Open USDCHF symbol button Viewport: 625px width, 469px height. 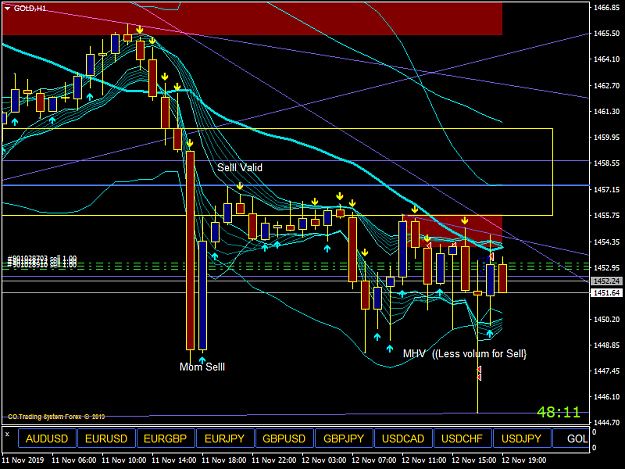coord(462,438)
